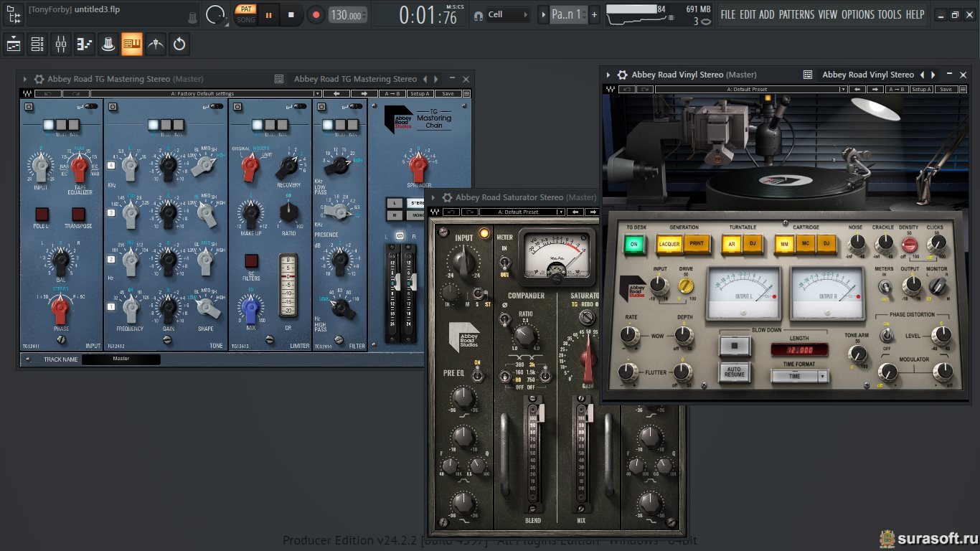980x551 pixels.
Task: Flip the Phase Distortion on/off switch
Action: [x=887, y=335]
